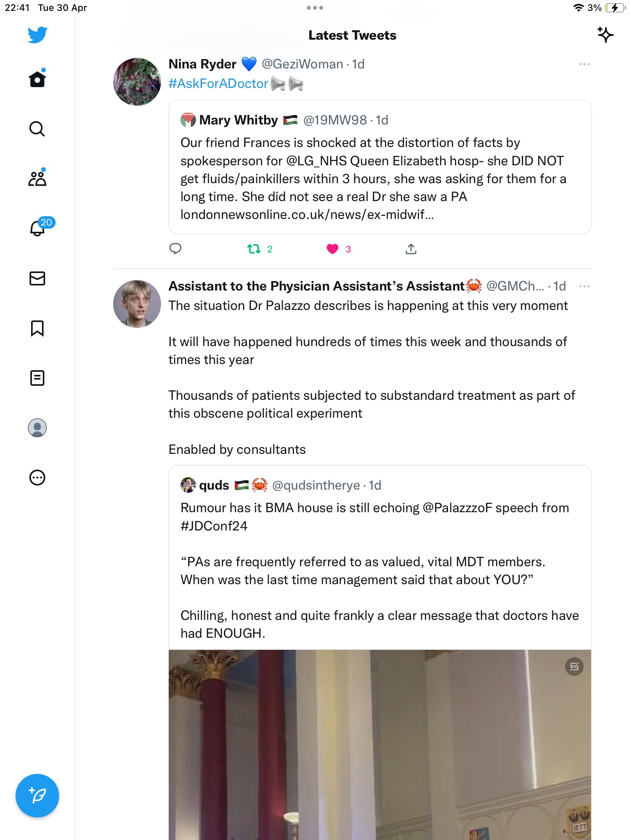Open Profile icon in sidebar
This screenshot has height=840, width=630.
[x=37, y=428]
